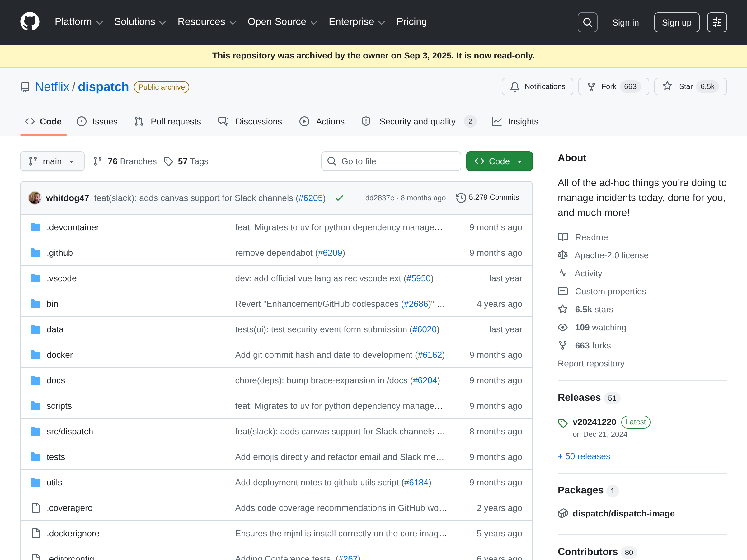This screenshot has height=560, width=747.
Task: Open the Contributors heading link
Action: [588, 552]
